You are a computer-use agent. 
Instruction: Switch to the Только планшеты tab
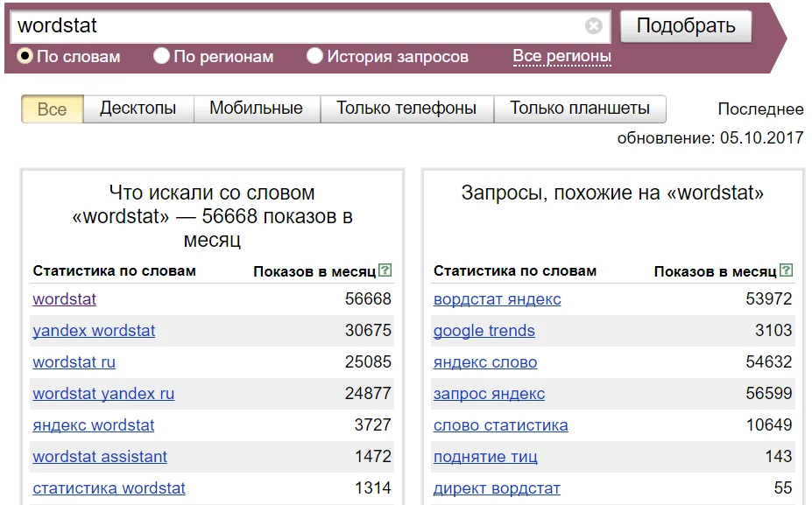tap(580, 109)
